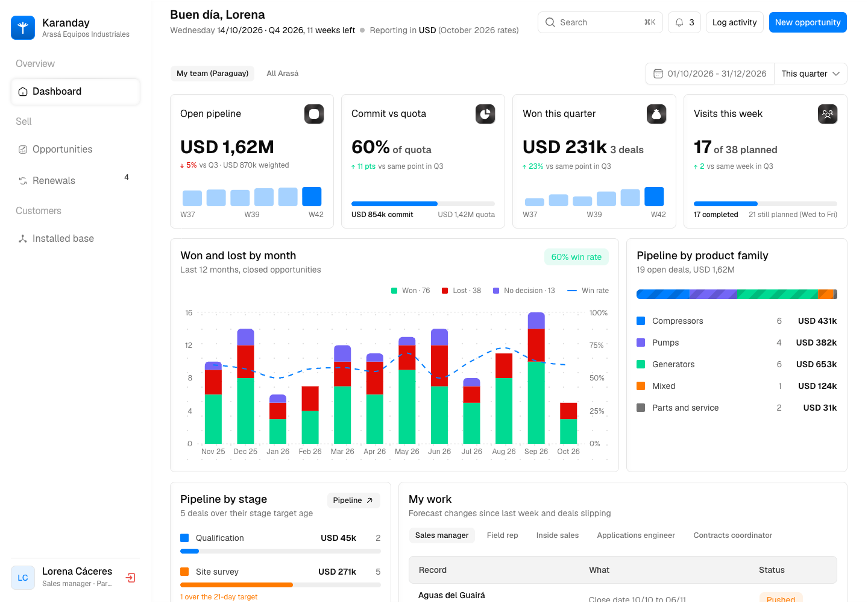Image resolution: width=868 pixels, height=603 pixels.
Task: Click the Pushed status badge
Action: pyautogui.click(x=781, y=598)
